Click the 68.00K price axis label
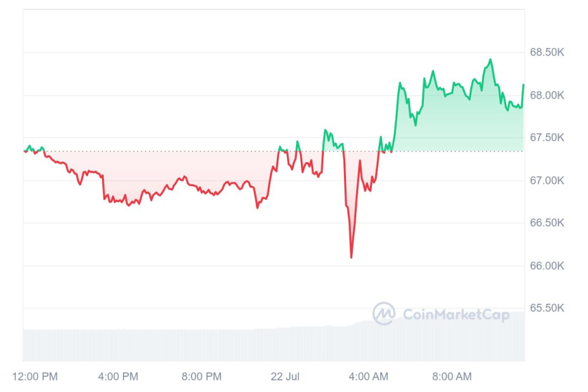This screenshot has width=588, height=392. 546,95
